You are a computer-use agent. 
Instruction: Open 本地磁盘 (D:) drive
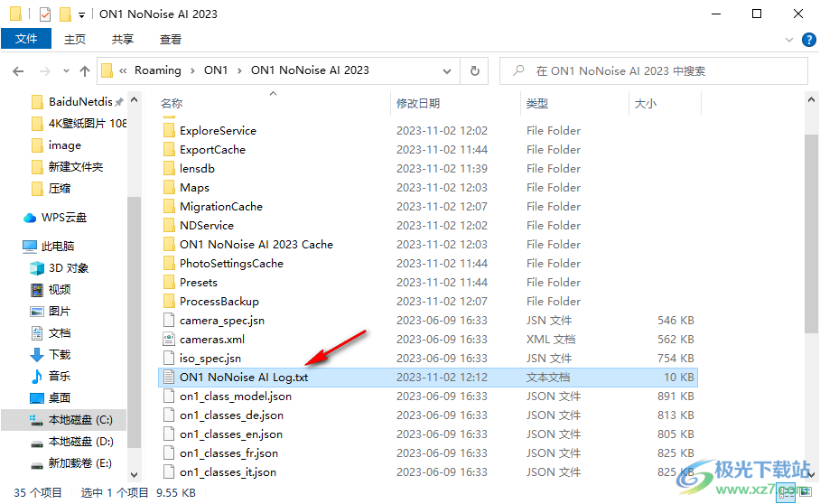(x=81, y=442)
